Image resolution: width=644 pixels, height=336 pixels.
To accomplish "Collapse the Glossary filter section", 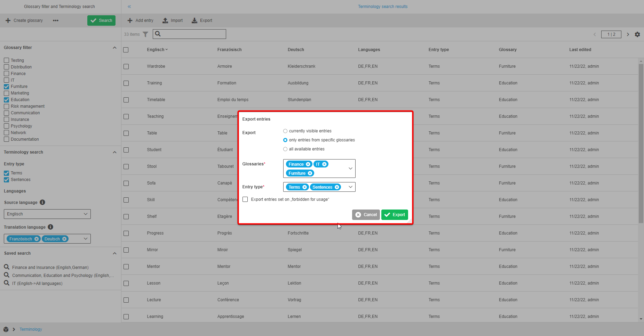I will pyautogui.click(x=114, y=48).
